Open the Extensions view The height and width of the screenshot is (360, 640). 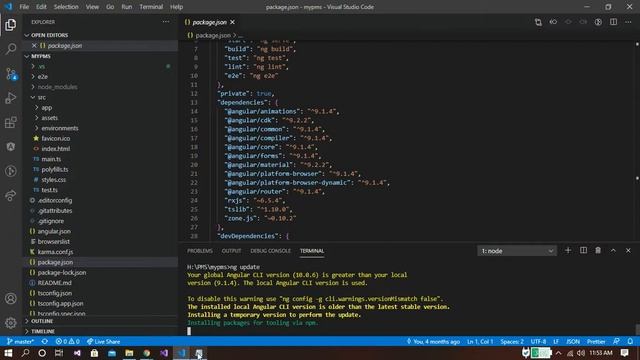pyautogui.click(x=11, y=122)
